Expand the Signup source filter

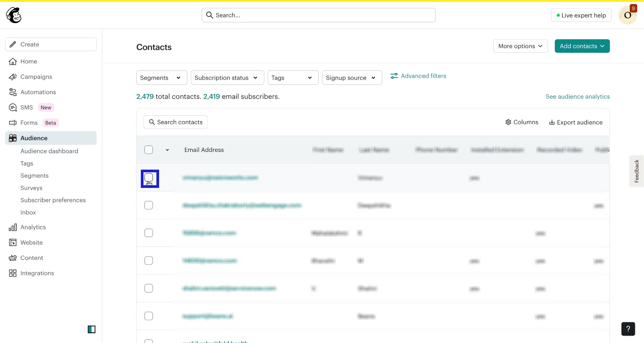tap(352, 78)
